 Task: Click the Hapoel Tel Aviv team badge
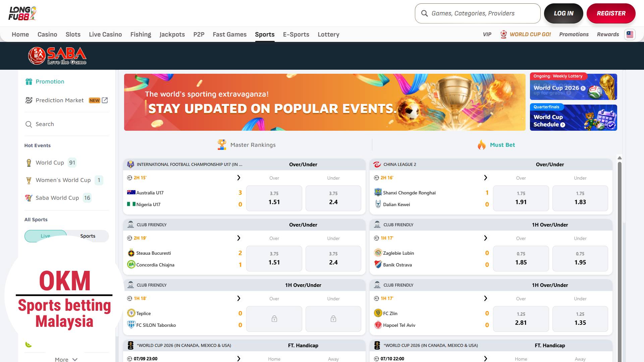point(378,325)
